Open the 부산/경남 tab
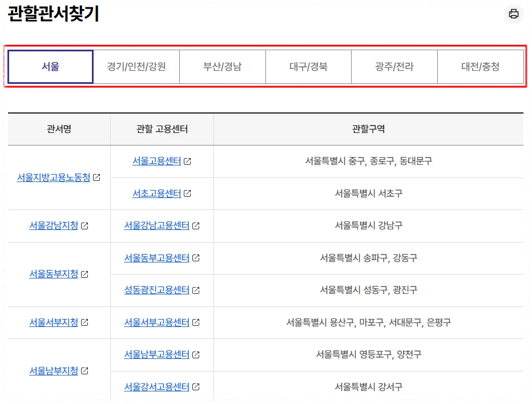 pos(223,66)
